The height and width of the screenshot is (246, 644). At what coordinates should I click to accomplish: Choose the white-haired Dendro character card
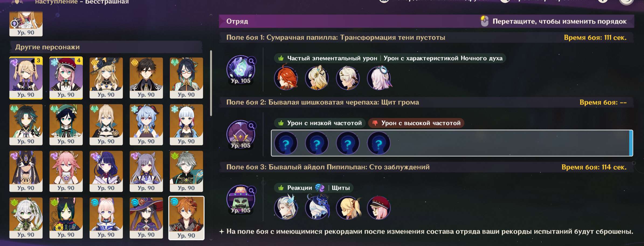point(26,218)
